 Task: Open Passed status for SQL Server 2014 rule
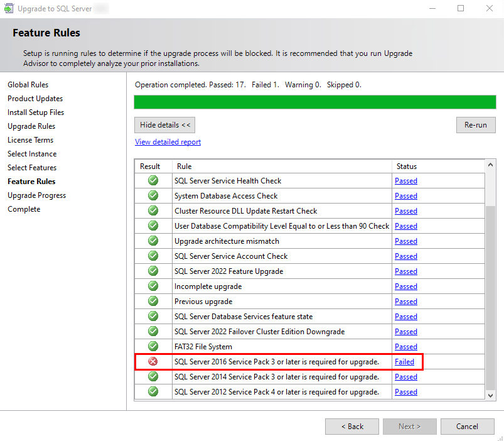click(406, 377)
